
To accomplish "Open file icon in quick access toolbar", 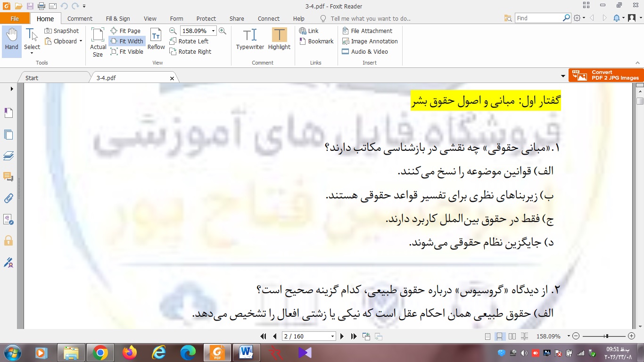I will click(18, 6).
